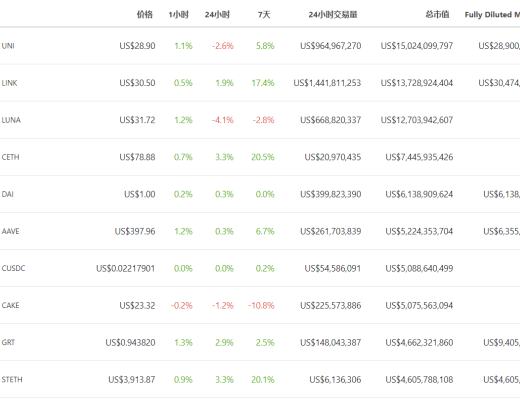Click UNI 7-day change 5.8%

[265, 46]
